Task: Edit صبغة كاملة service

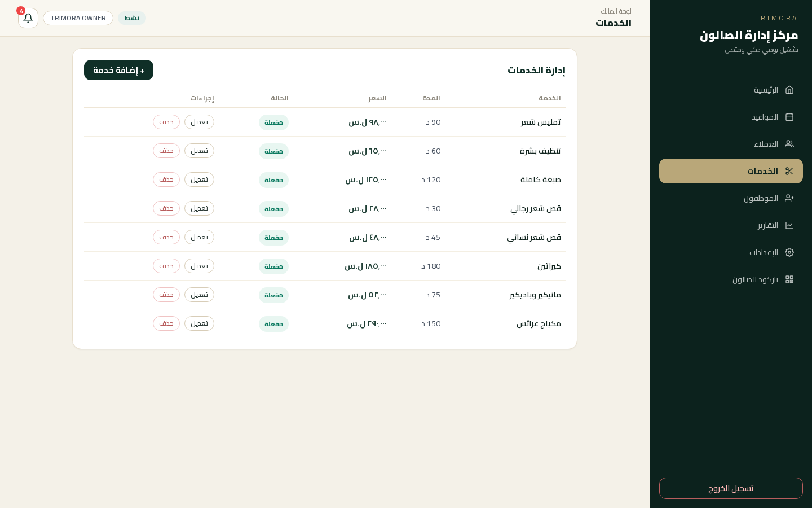Action: (199, 179)
